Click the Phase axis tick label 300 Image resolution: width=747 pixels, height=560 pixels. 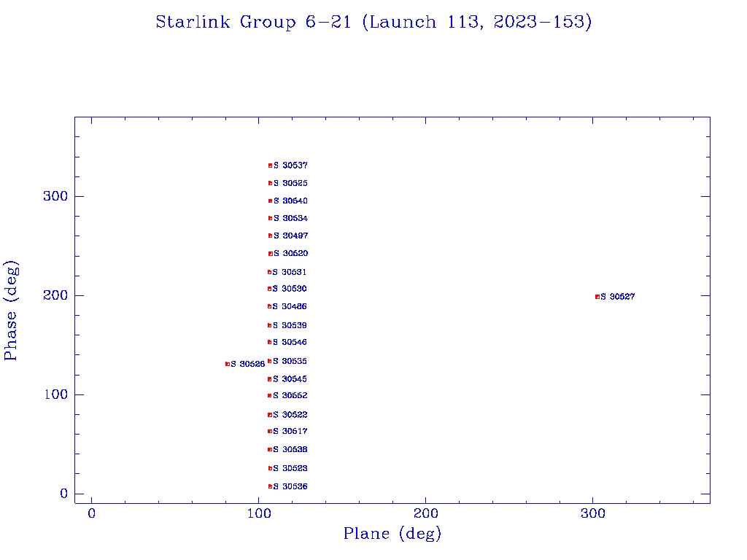(55, 196)
